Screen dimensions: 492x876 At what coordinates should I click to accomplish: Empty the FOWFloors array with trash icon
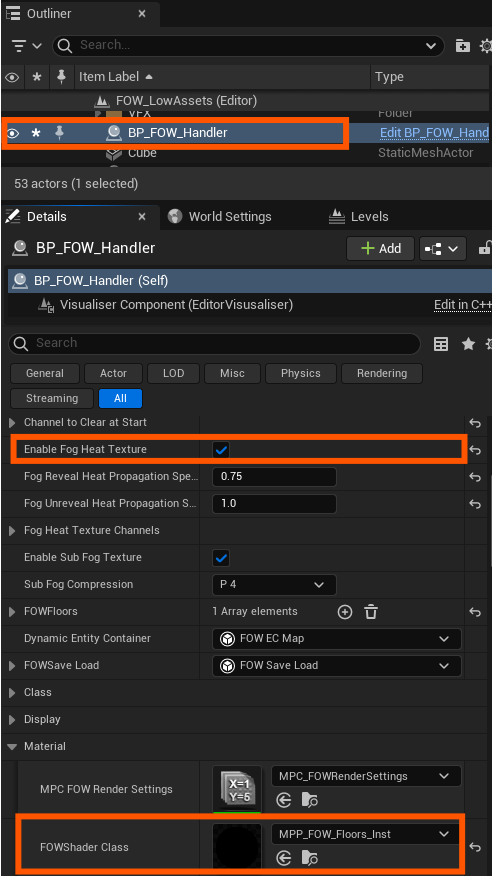371,612
